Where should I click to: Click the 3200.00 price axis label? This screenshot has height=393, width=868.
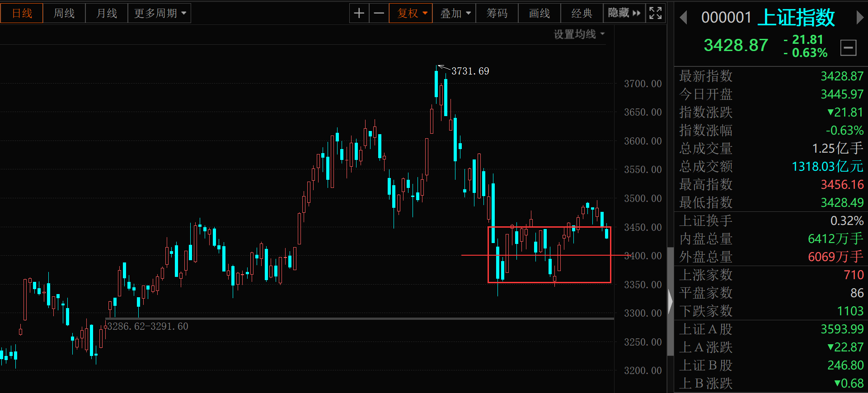[643, 370]
